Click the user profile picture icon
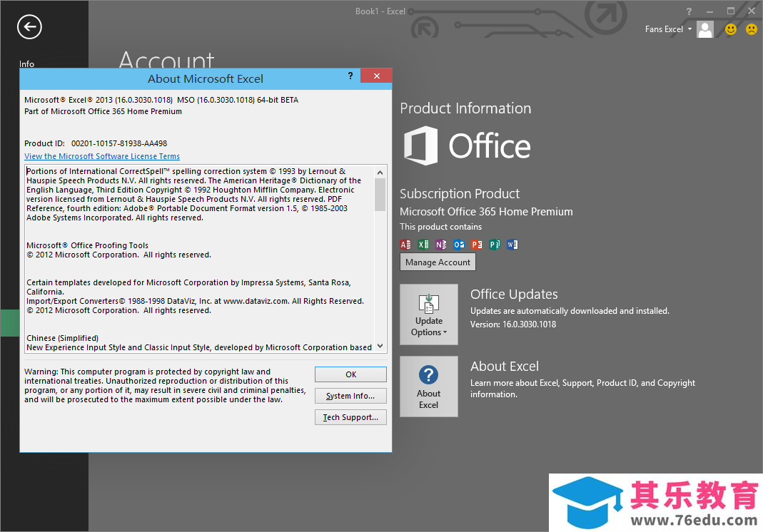The height and width of the screenshot is (532, 763). point(705,29)
